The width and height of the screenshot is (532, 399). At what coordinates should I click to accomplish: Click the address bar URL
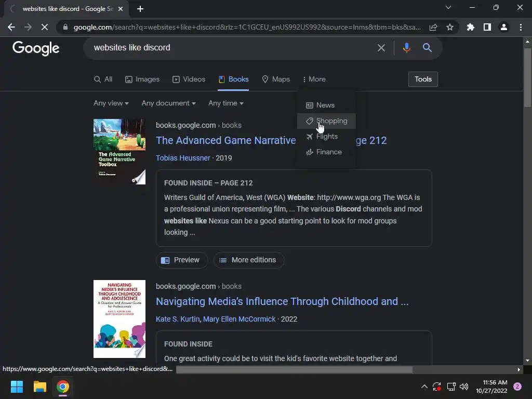(247, 27)
